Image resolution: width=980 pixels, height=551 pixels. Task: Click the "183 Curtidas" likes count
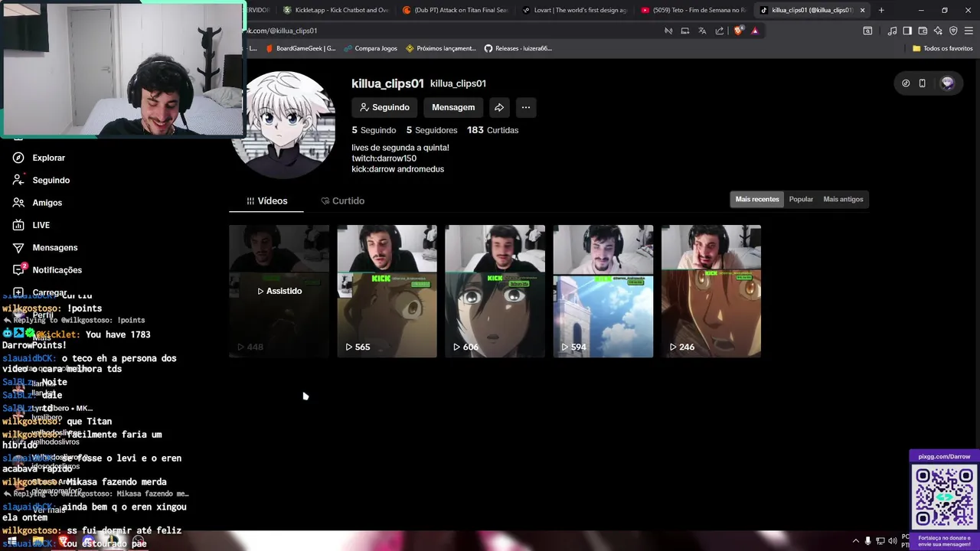(492, 130)
